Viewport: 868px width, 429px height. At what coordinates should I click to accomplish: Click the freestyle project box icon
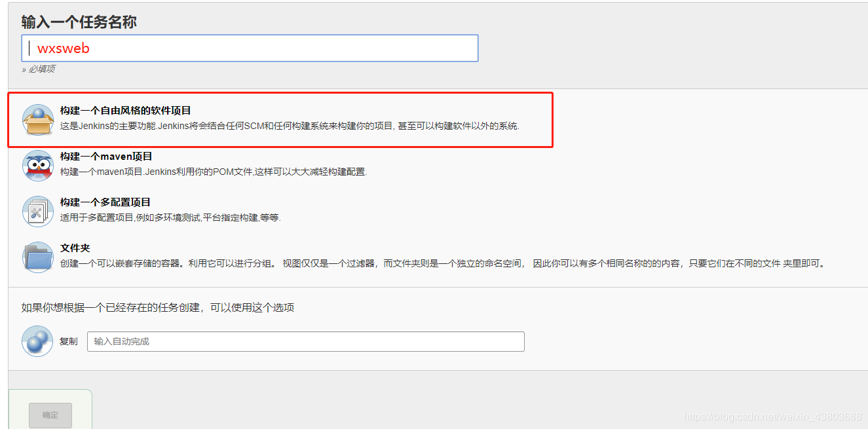pyautogui.click(x=37, y=120)
